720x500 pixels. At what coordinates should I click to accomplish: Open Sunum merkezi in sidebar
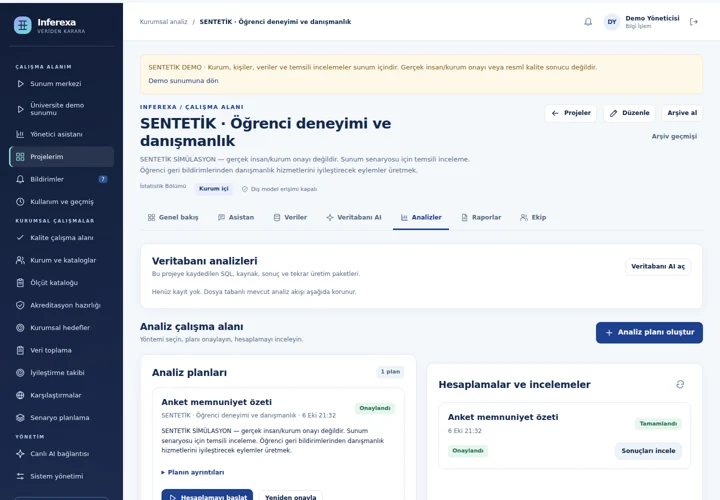(x=62, y=84)
